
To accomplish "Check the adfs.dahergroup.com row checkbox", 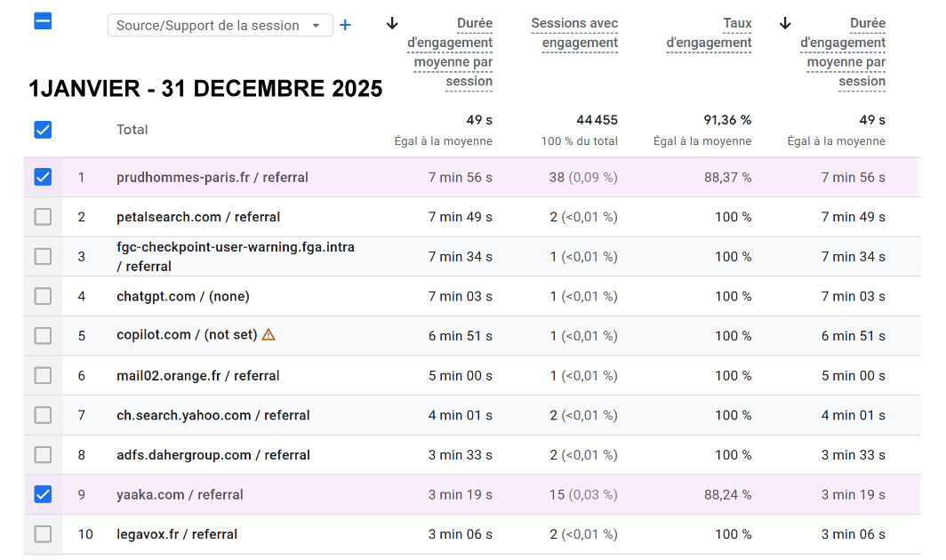I will pyautogui.click(x=43, y=454).
